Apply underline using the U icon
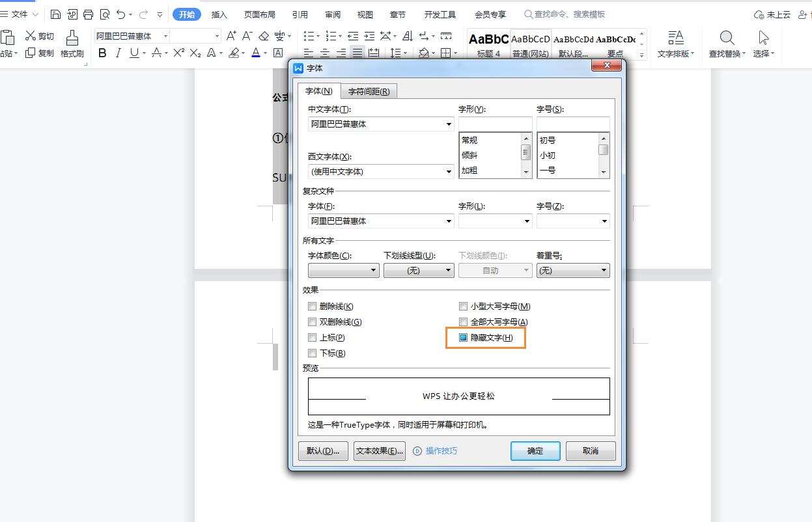Image resolution: width=812 pixels, height=522 pixels. (134, 53)
